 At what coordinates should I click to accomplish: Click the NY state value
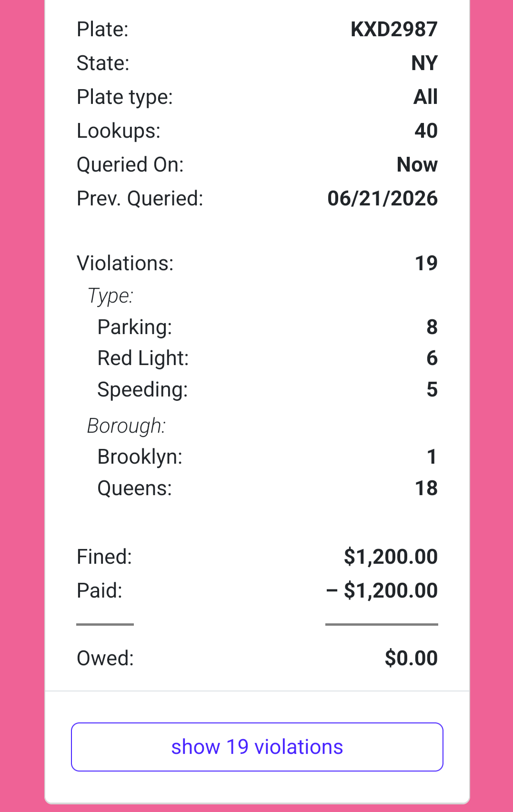(424, 63)
